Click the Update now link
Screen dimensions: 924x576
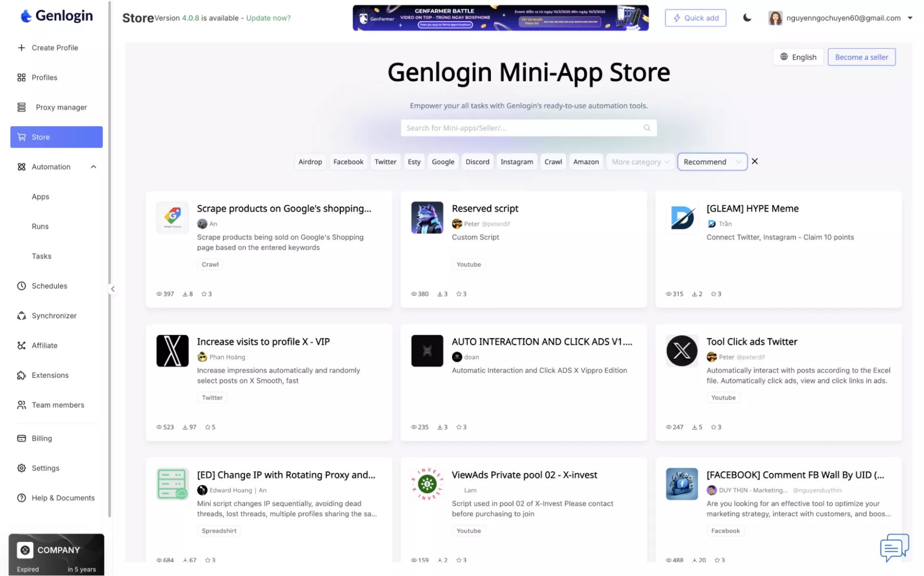(x=268, y=18)
